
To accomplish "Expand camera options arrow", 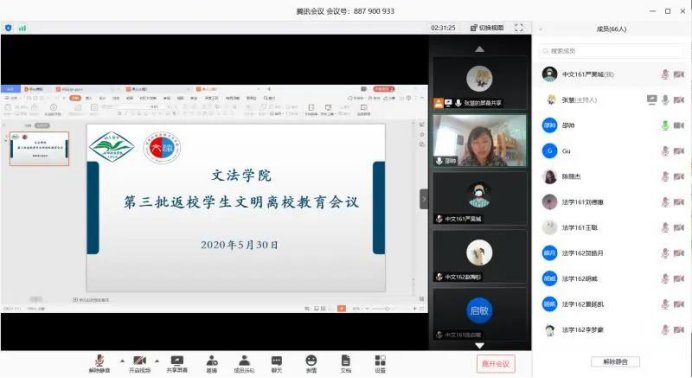I will coord(157,361).
